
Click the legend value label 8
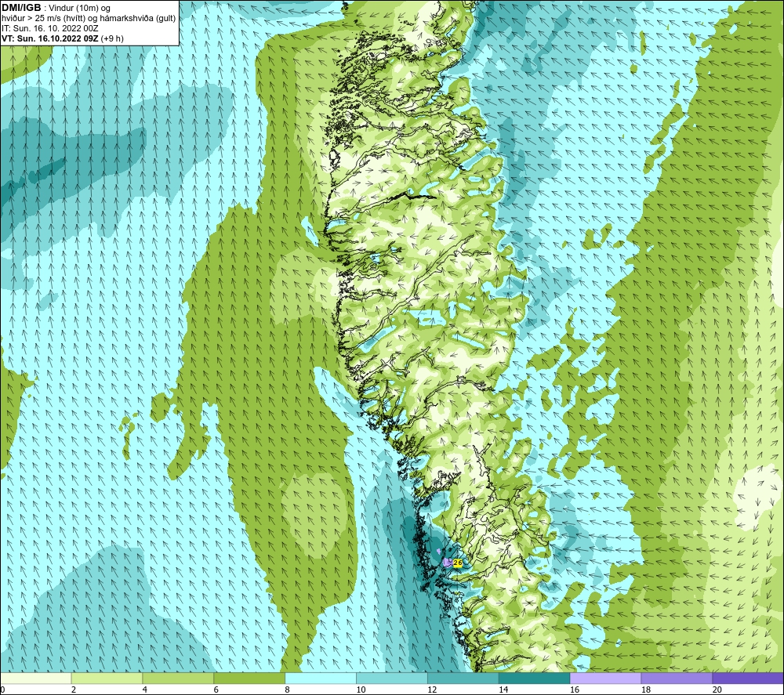[287, 690]
